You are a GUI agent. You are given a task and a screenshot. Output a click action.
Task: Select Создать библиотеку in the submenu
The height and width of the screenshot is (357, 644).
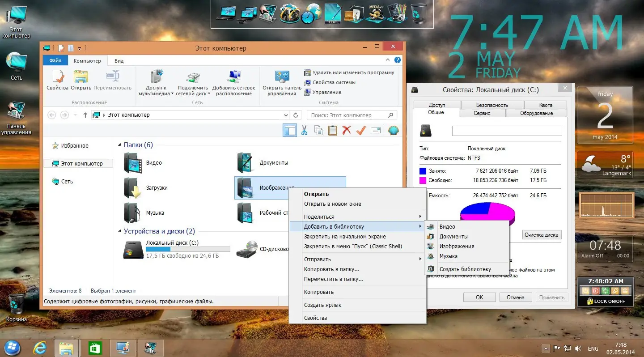(465, 269)
